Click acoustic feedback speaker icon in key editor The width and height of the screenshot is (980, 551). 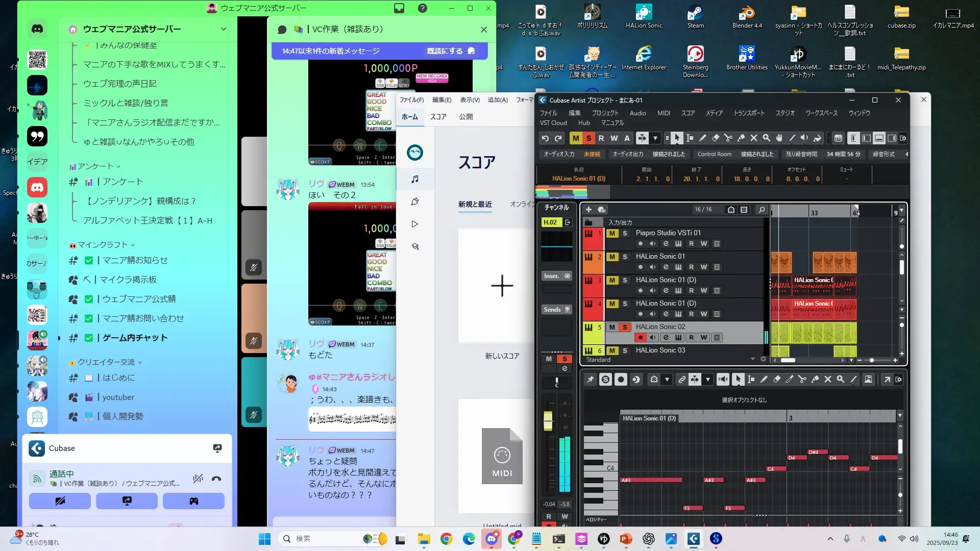(723, 380)
